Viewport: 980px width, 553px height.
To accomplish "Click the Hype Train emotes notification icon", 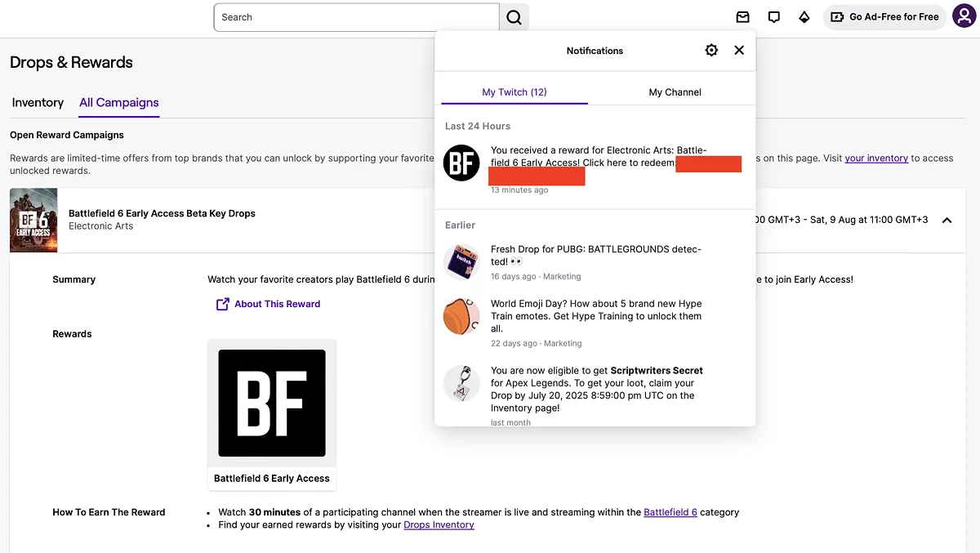I will [461, 316].
